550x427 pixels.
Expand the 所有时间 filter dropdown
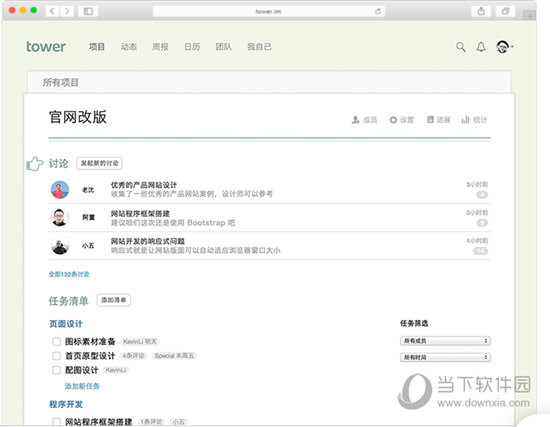[x=445, y=357]
